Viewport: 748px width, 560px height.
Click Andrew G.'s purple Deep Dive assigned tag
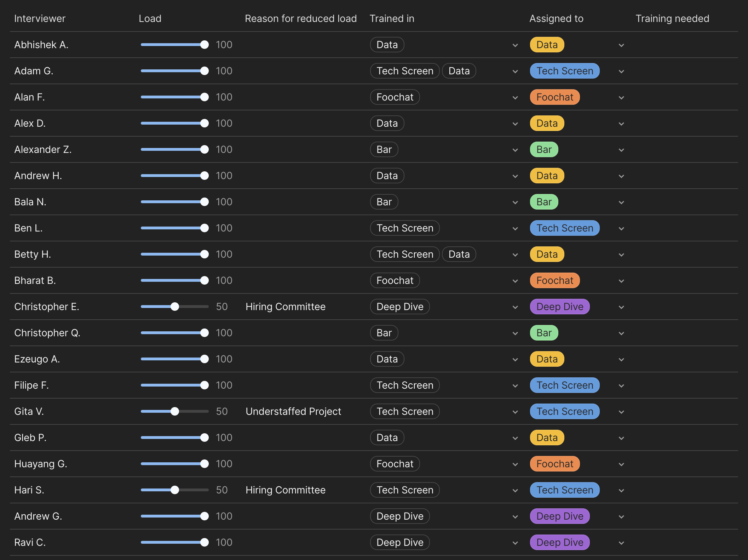pos(559,516)
